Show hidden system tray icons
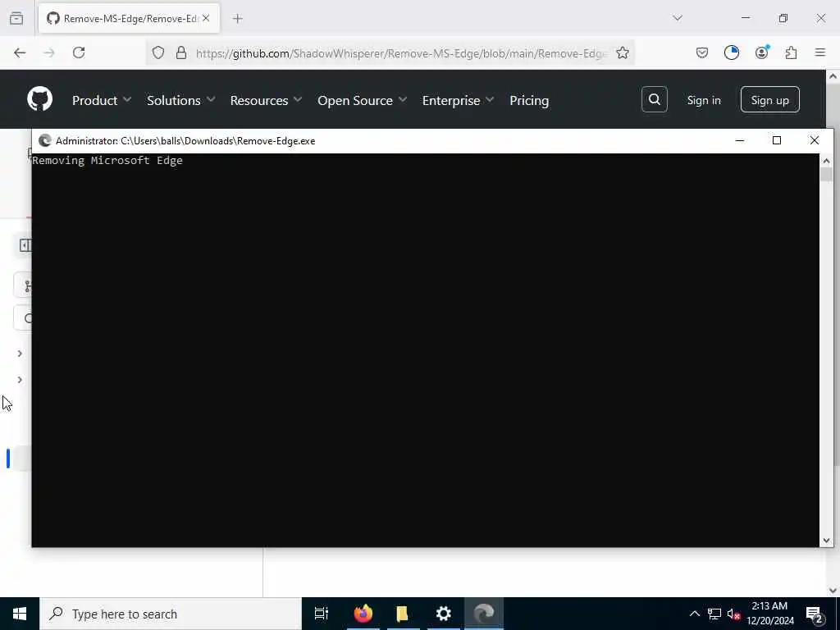This screenshot has width=840, height=630. [694, 614]
